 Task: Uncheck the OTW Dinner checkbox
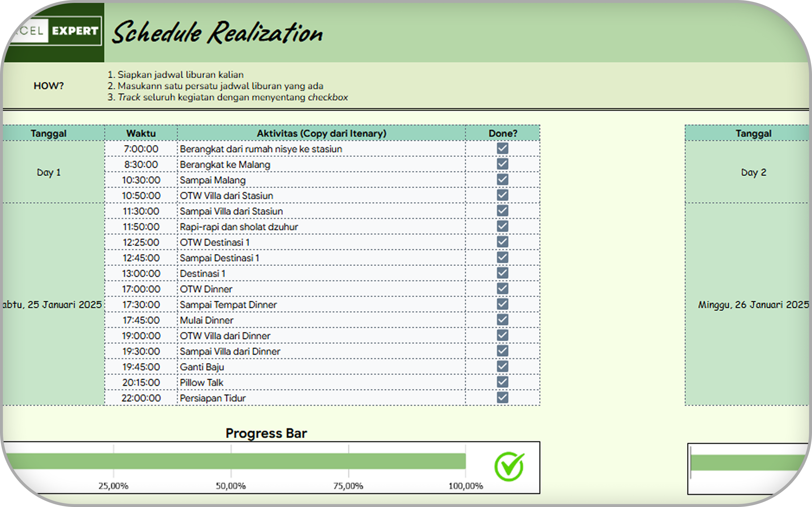[503, 289]
